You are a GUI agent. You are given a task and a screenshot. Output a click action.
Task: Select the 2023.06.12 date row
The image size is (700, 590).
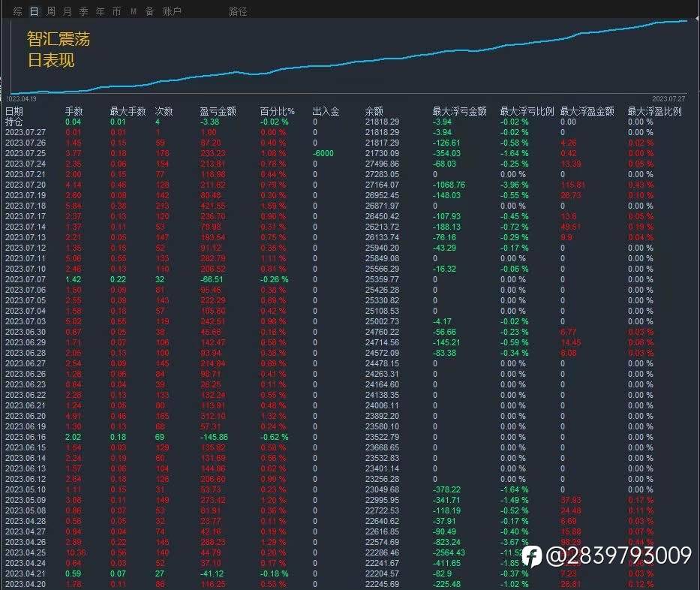26,479
